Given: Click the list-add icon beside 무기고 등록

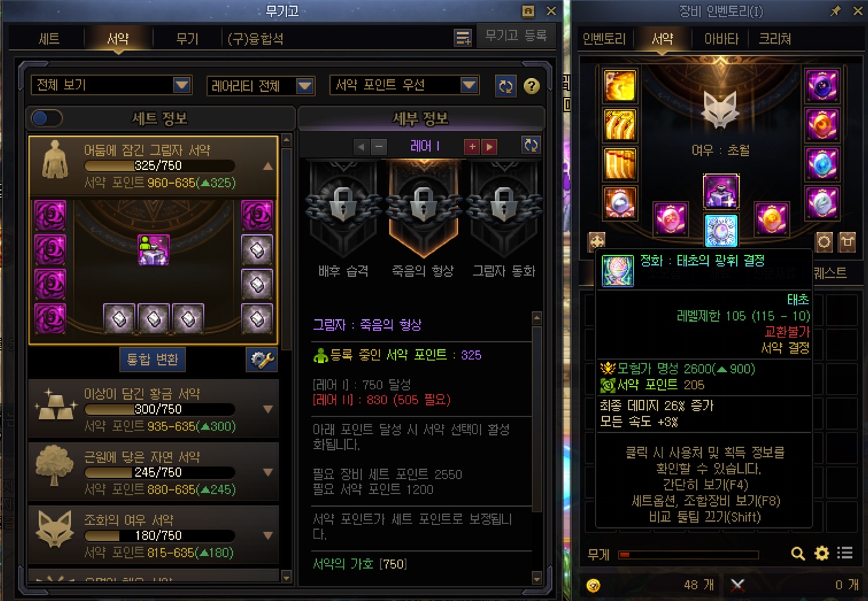Looking at the screenshot, I should [x=462, y=38].
